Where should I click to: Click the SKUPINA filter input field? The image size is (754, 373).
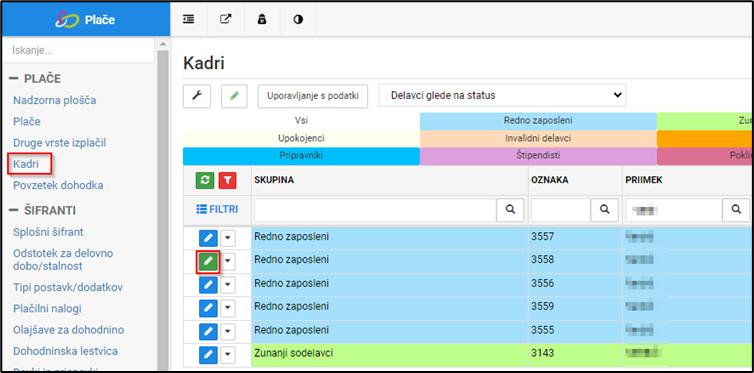click(x=376, y=209)
